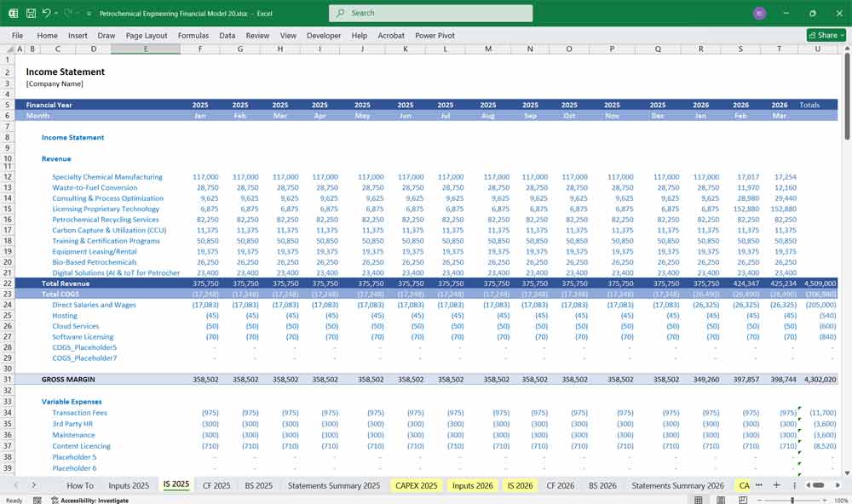Open Page Break Preview
Image resolution: width=852 pixels, height=504 pixels.
pyautogui.click(x=743, y=500)
